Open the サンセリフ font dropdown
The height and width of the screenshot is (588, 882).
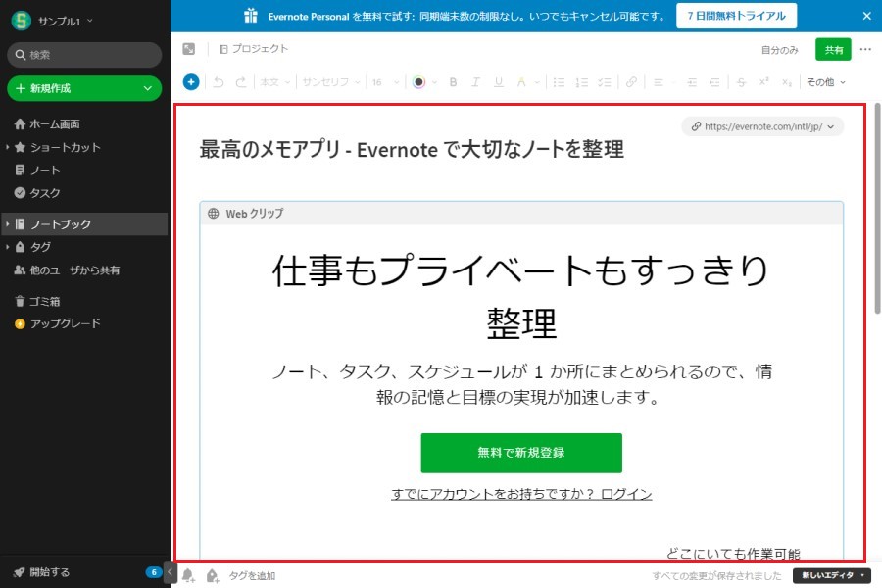(331, 82)
